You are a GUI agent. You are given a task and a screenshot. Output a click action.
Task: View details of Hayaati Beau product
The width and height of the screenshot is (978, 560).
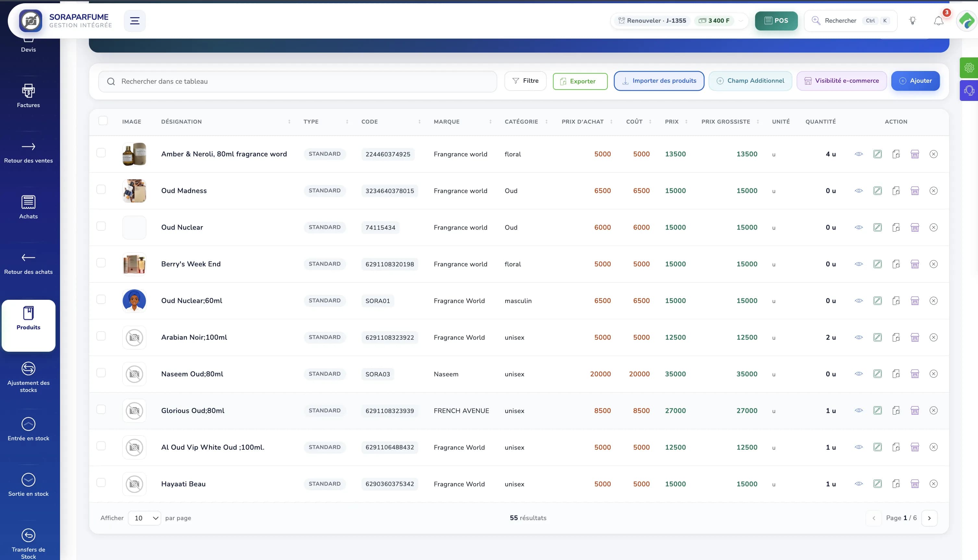859,484
